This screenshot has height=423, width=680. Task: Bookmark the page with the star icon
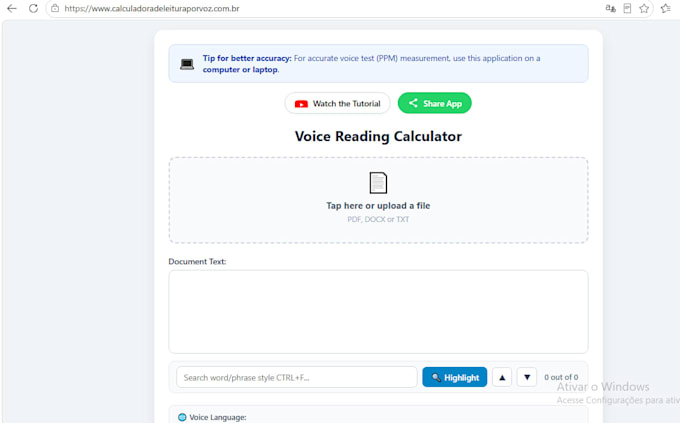point(644,8)
